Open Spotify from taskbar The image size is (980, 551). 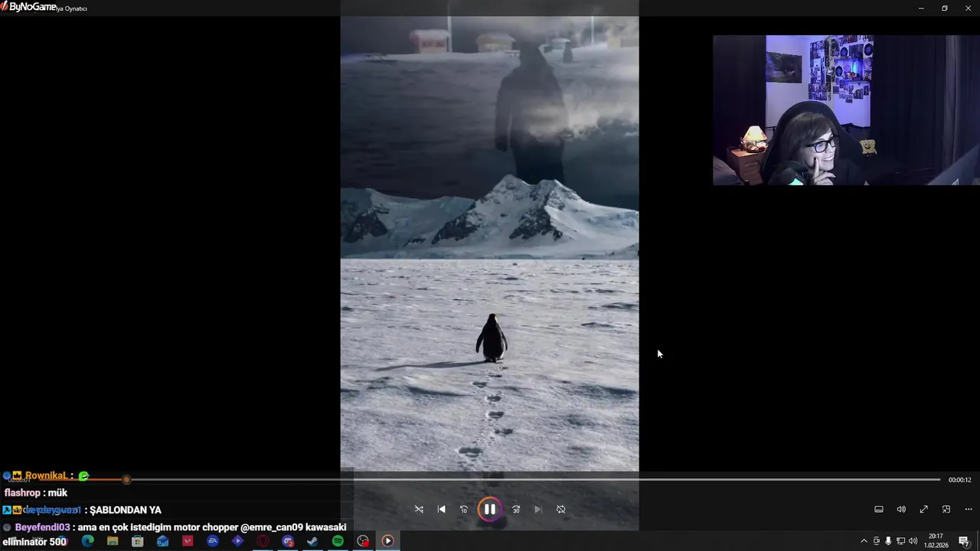338,541
